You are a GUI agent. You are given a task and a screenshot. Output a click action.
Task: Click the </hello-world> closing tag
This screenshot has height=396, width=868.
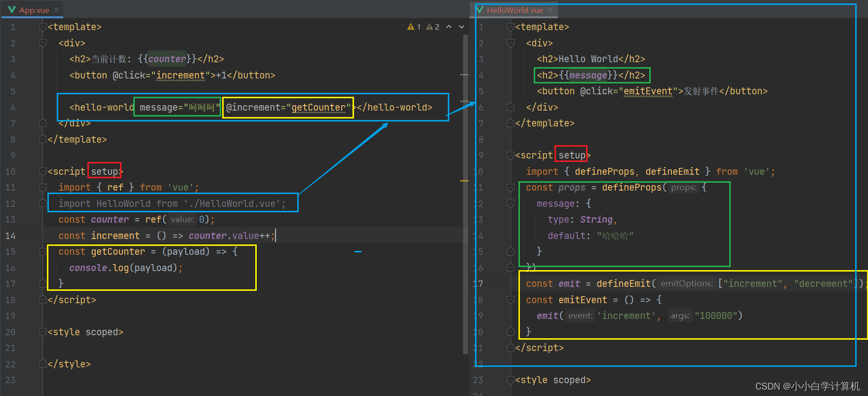(x=395, y=108)
